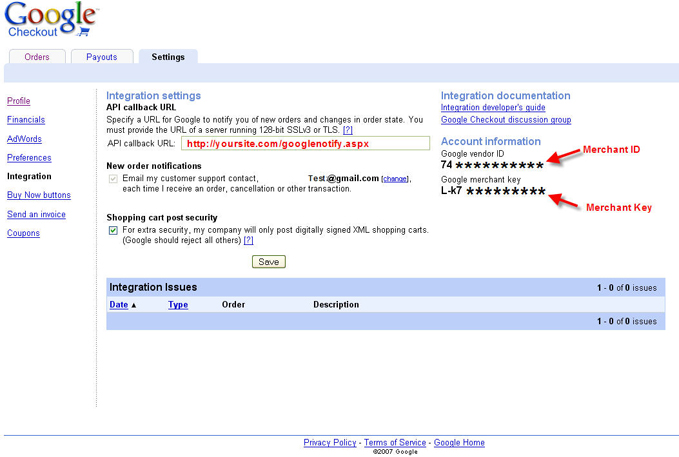Click the API callback URL field
Screen dimensions: 679x457
(305, 143)
